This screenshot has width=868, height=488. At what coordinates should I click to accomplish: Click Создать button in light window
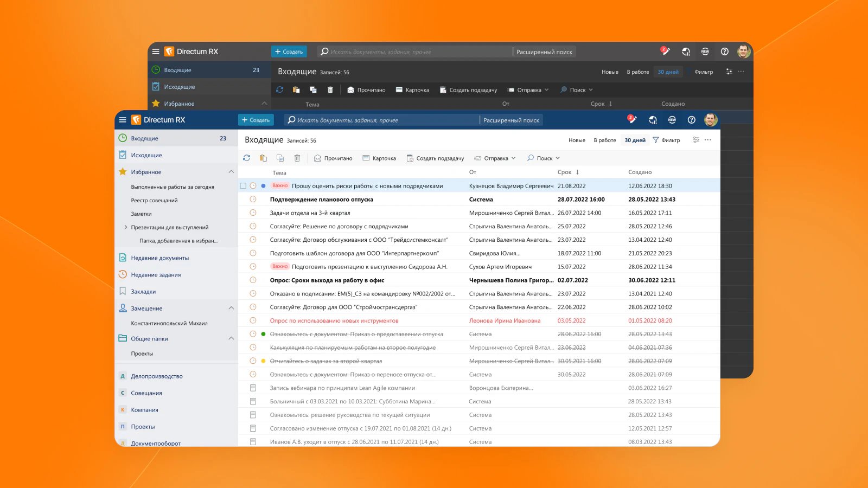256,120
